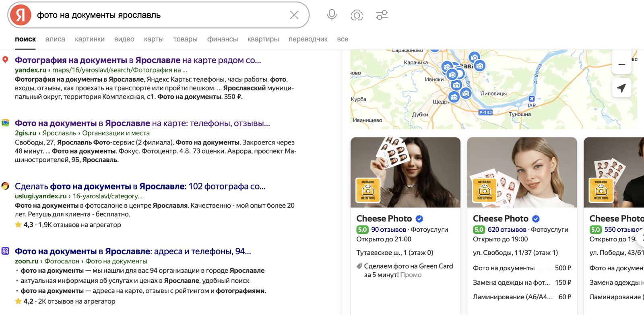Click the photo marker near Щедрино on the map
Viewport: 644px width, 315px height.
point(454,97)
